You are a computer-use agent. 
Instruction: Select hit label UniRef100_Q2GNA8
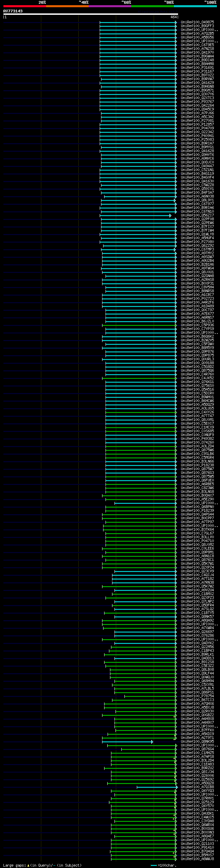[x=197, y=276]
